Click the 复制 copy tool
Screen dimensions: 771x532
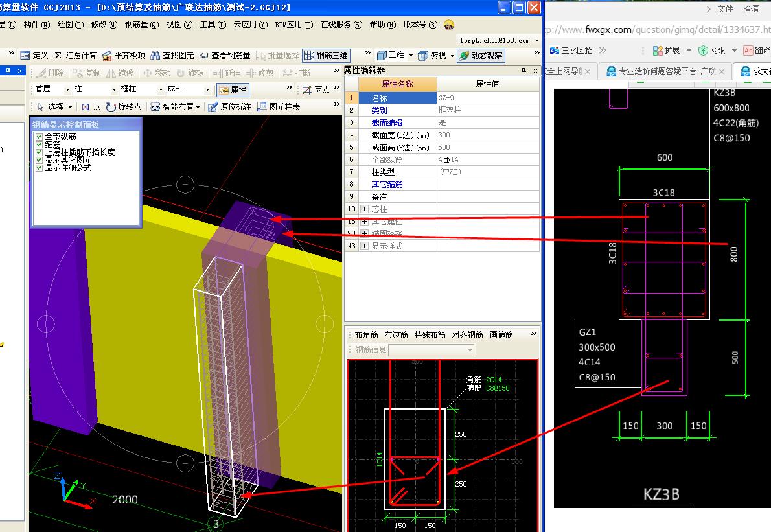(x=87, y=73)
